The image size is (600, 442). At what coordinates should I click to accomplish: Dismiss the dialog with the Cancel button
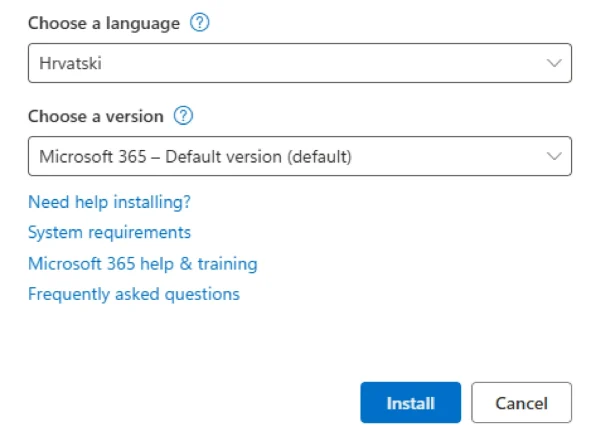pos(522,403)
